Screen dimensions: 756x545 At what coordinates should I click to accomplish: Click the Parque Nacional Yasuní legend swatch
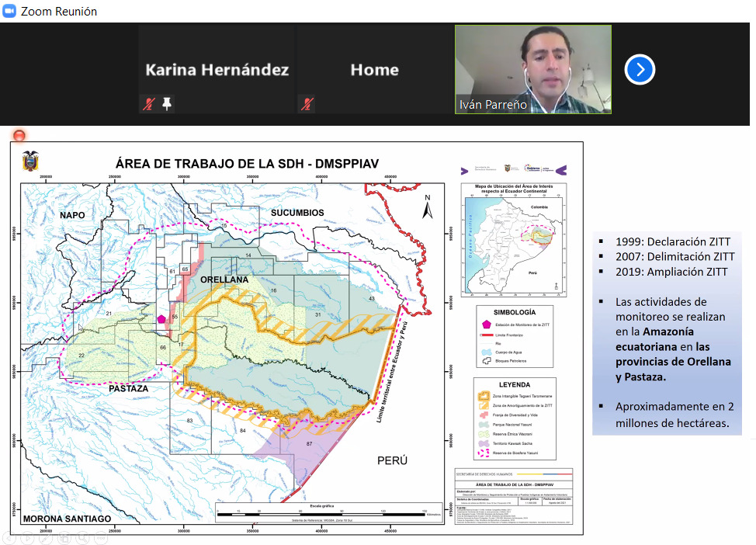point(484,424)
